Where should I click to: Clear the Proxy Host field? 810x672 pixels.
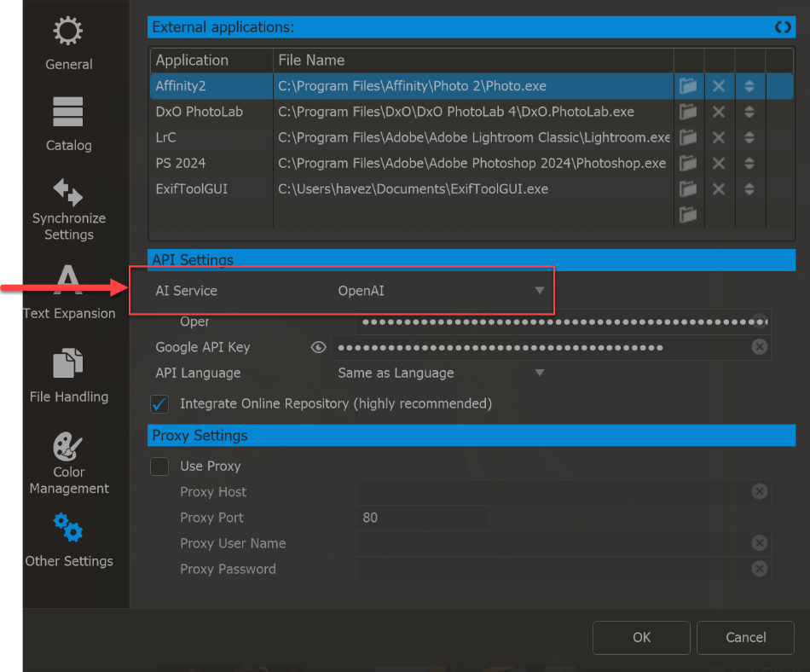click(x=760, y=491)
